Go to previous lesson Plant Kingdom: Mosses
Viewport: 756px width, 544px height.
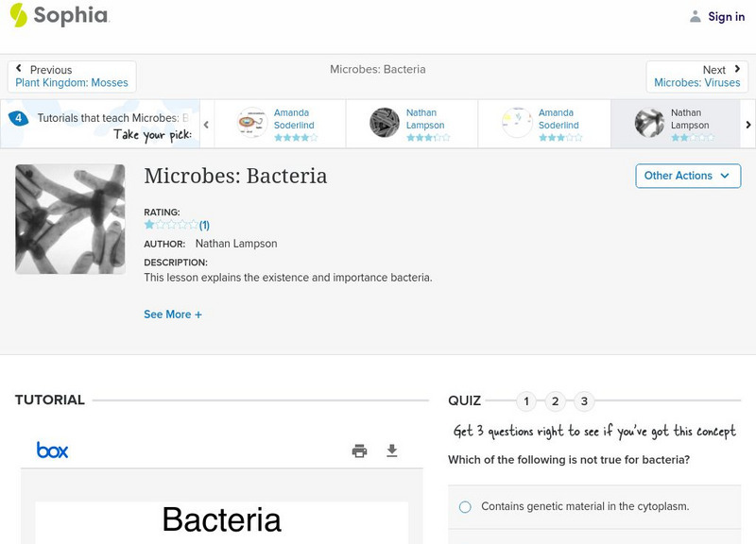pyautogui.click(x=72, y=76)
